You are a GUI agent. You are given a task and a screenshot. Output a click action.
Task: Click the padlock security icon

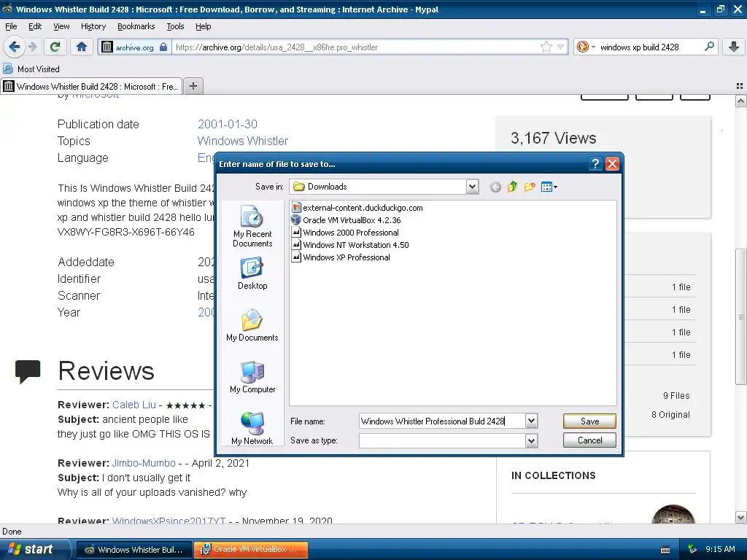click(163, 47)
